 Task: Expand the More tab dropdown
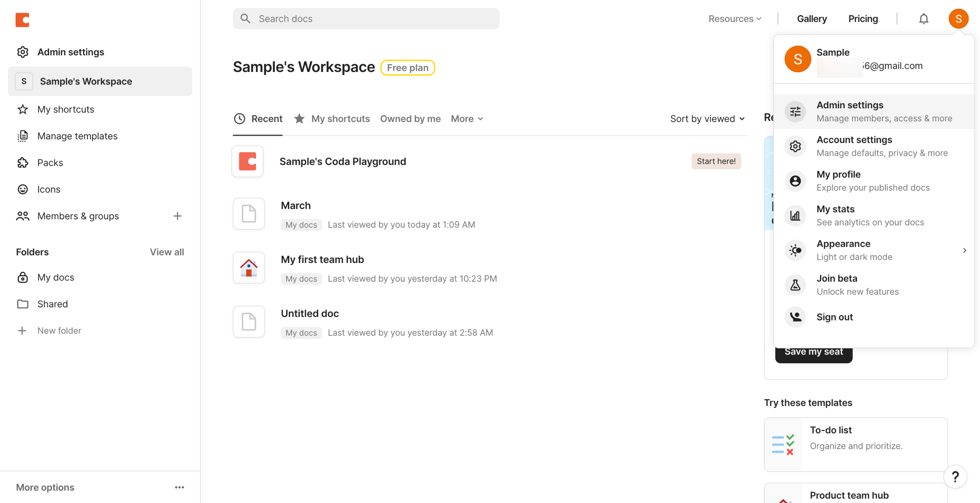point(467,119)
